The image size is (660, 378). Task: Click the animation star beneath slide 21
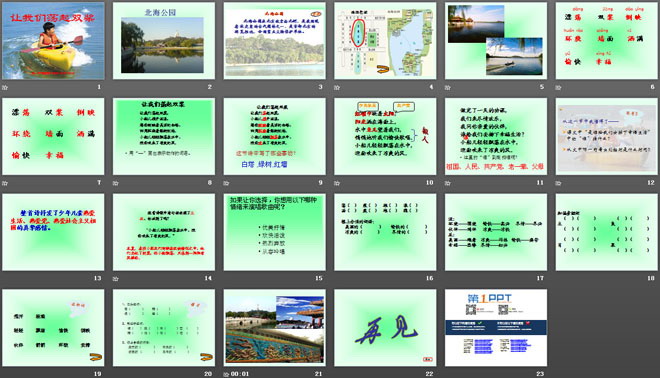226,374
